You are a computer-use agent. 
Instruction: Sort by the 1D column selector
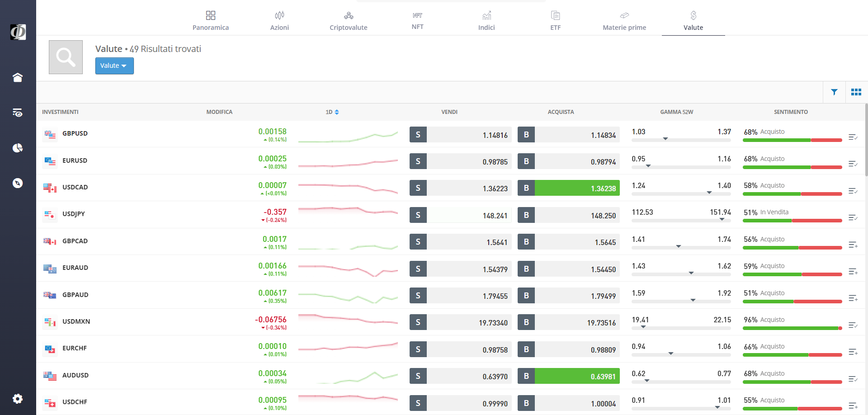click(x=332, y=112)
